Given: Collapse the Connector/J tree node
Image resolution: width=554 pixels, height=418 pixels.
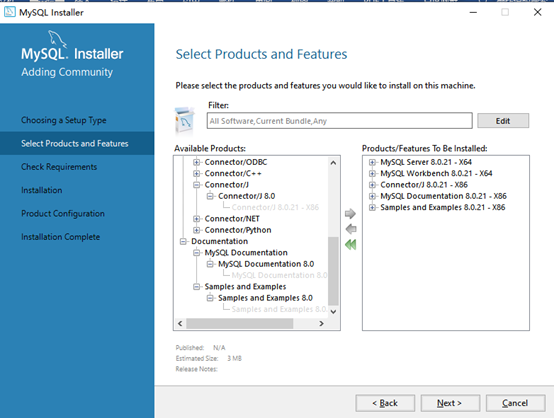Looking at the screenshot, I should pos(196,185).
